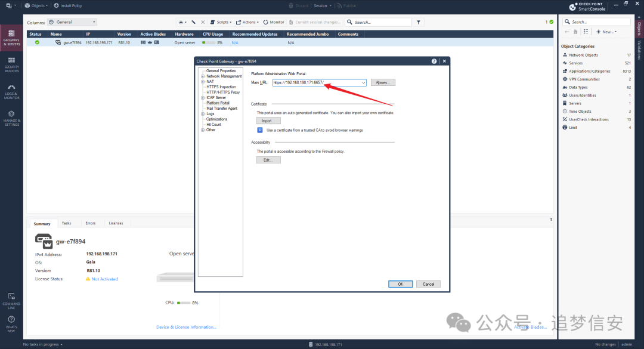Expand the ICAP Server tree node
This screenshot has width=644, height=349.
coord(203,97)
